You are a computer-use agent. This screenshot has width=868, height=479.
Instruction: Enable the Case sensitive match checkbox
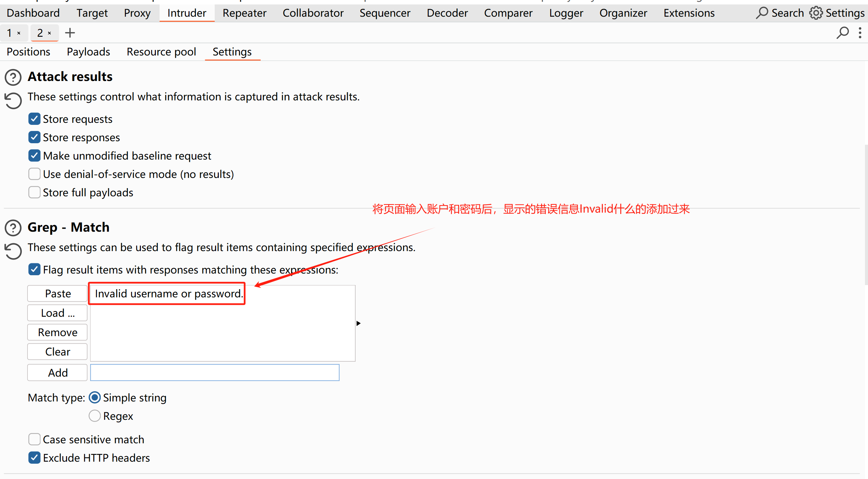pos(34,440)
